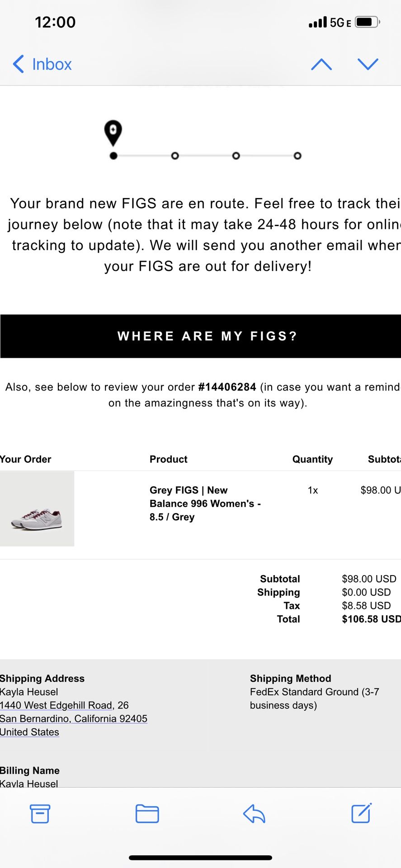Compose a new message with the pencil icon
401x868 pixels.
[361, 813]
